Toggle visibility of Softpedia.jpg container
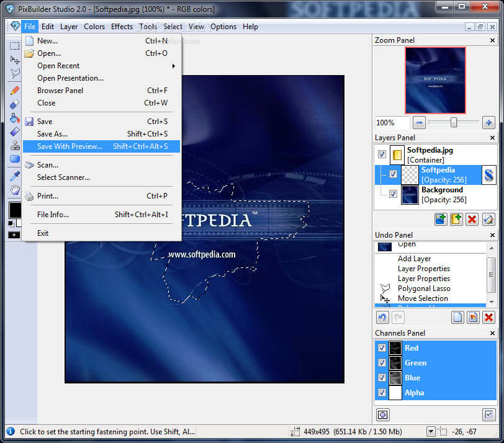The height and width of the screenshot is (443, 504). click(x=382, y=154)
